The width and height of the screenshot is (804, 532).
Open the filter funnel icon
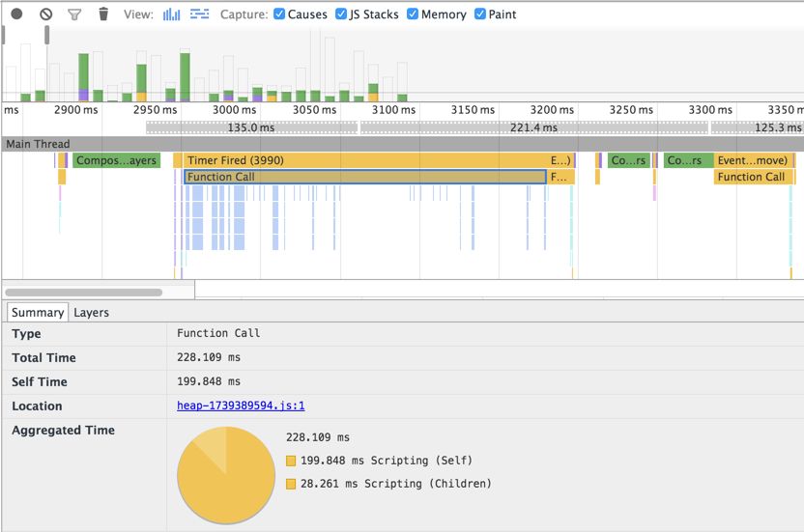click(x=74, y=14)
